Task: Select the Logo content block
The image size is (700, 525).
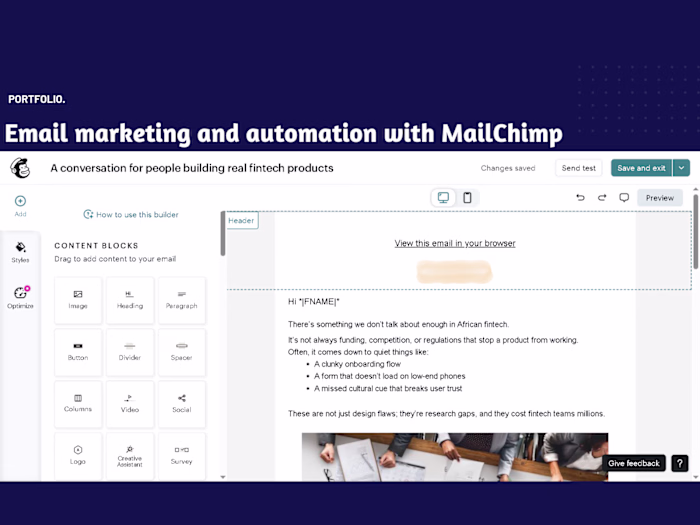Action: pos(78,455)
